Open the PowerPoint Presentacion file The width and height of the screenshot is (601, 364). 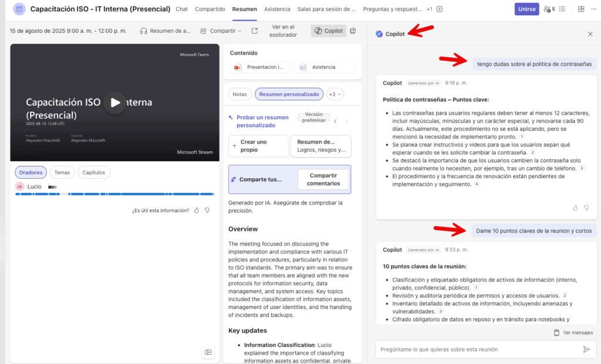pyautogui.click(x=261, y=67)
